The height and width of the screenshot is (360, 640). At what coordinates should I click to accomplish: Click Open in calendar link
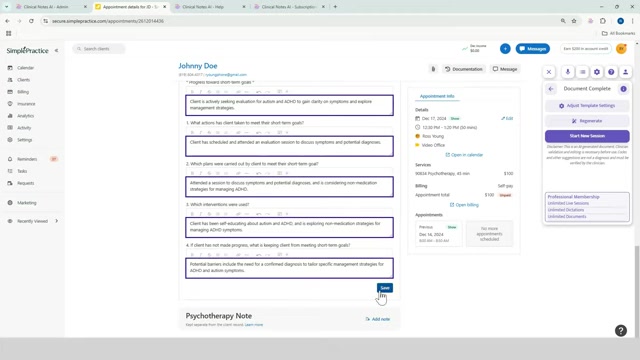[x=464, y=155]
